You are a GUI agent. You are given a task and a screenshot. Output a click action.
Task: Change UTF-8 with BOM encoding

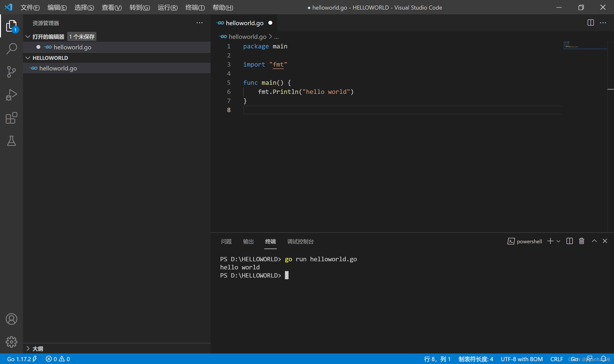coord(522,358)
